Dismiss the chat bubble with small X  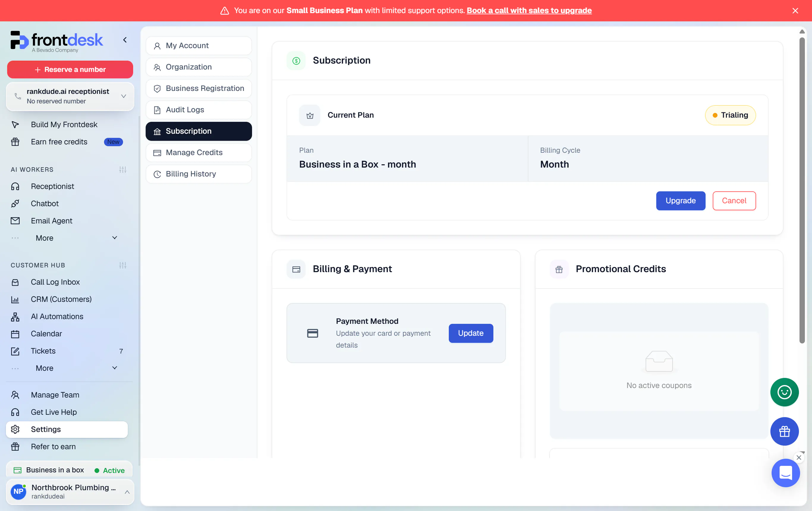point(799,458)
